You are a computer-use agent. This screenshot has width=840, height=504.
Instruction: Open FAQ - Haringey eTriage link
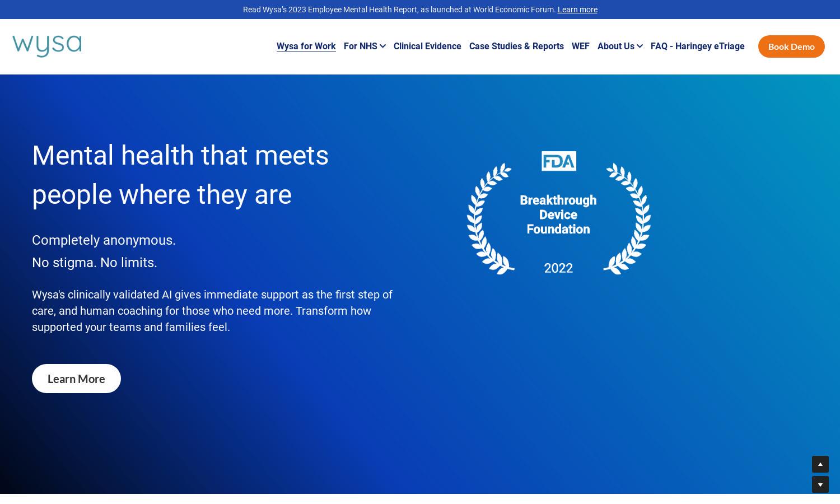697,46
